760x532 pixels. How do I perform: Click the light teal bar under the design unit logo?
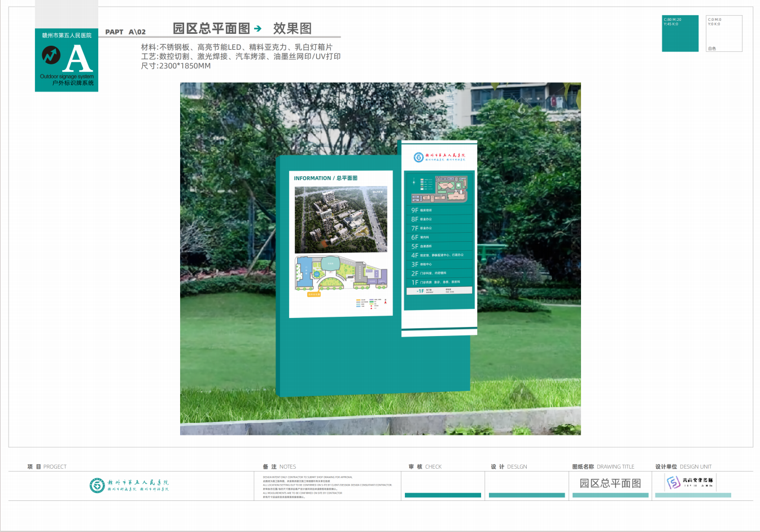(693, 495)
